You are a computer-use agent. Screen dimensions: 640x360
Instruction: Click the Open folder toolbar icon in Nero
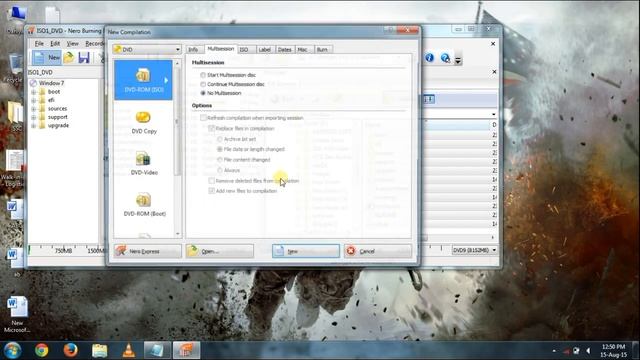click(69, 58)
